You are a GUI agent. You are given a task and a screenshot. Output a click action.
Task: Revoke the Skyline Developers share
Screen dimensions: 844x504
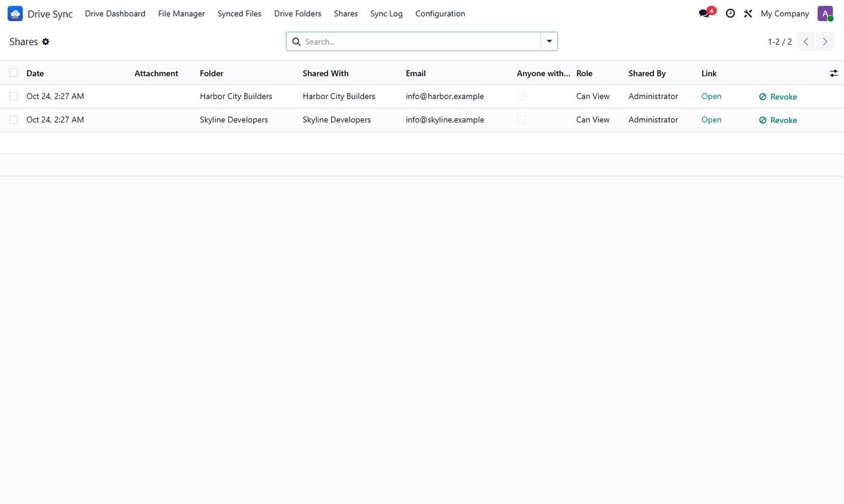click(x=778, y=120)
